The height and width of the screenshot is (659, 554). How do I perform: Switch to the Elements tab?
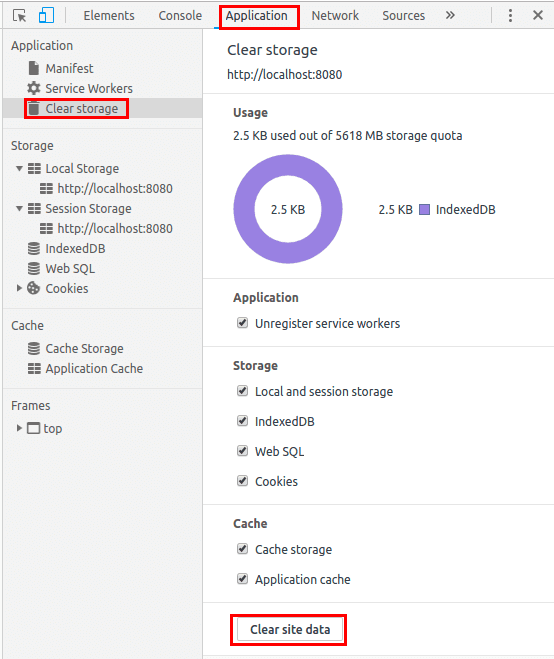pyautogui.click(x=109, y=16)
